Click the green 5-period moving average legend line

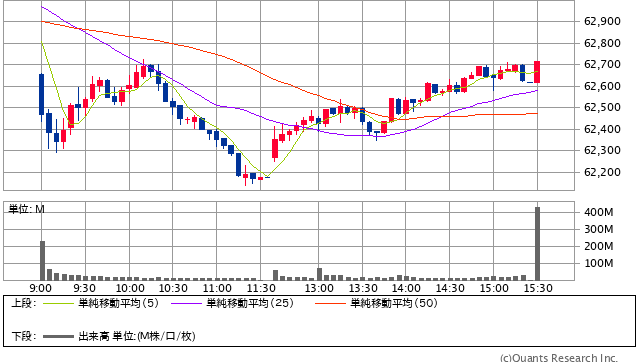coord(57,303)
